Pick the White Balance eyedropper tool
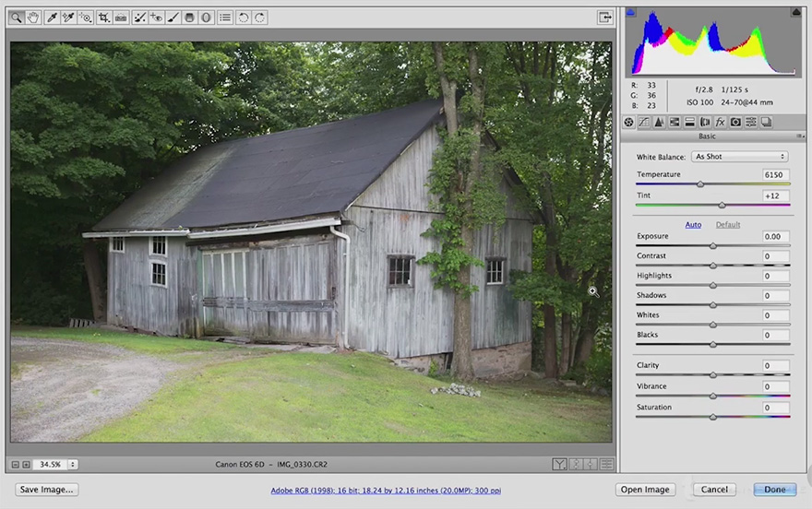Image resolution: width=812 pixels, height=509 pixels. tap(52, 18)
